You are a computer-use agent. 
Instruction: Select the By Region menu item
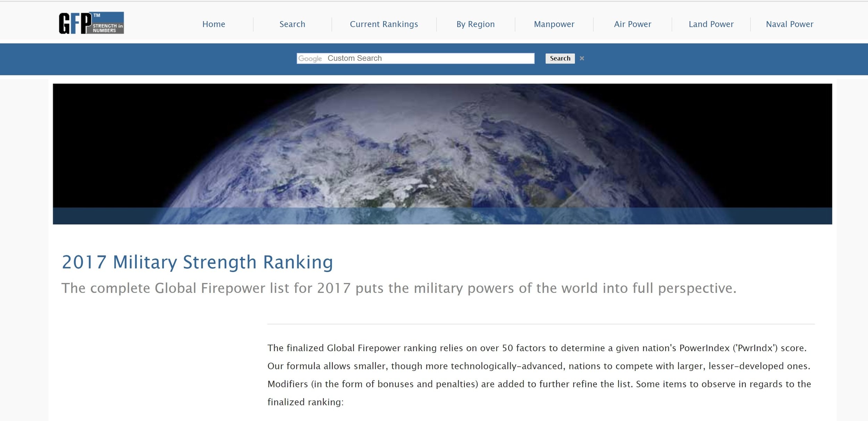[x=475, y=24]
